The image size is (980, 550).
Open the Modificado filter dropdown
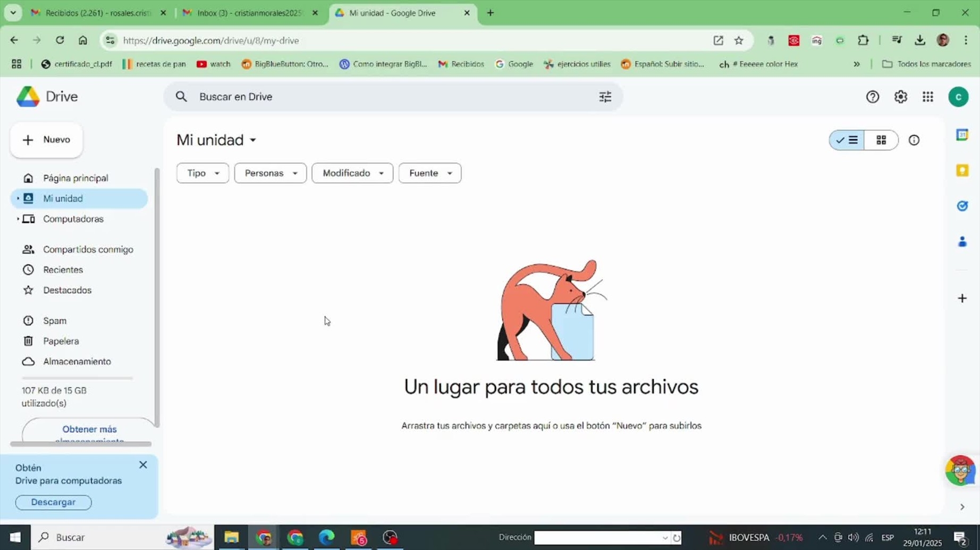pos(352,173)
